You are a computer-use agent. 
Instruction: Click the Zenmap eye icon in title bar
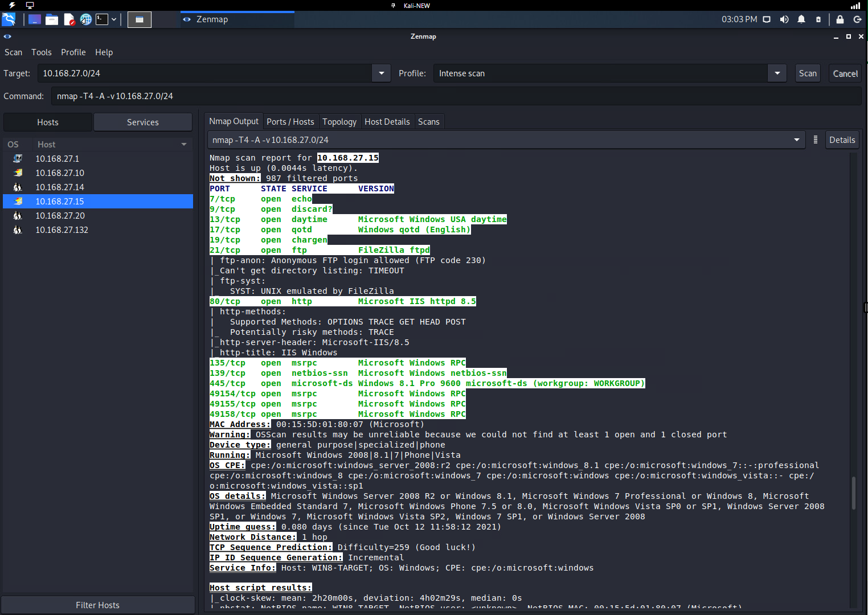tap(7, 36)
